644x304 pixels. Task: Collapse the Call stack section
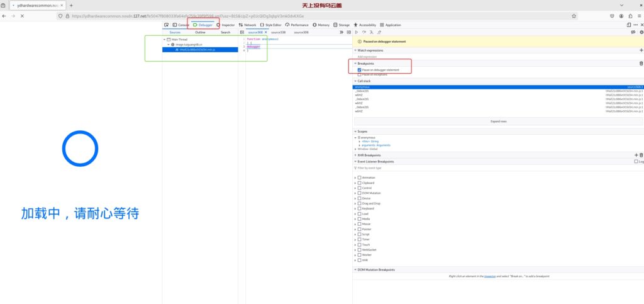[x=355, y=81]
